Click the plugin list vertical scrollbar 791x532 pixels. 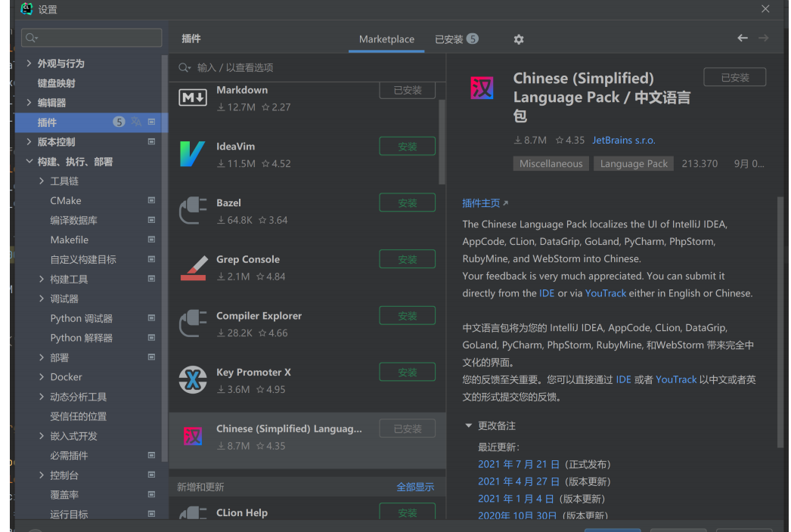tap(442, 142)
